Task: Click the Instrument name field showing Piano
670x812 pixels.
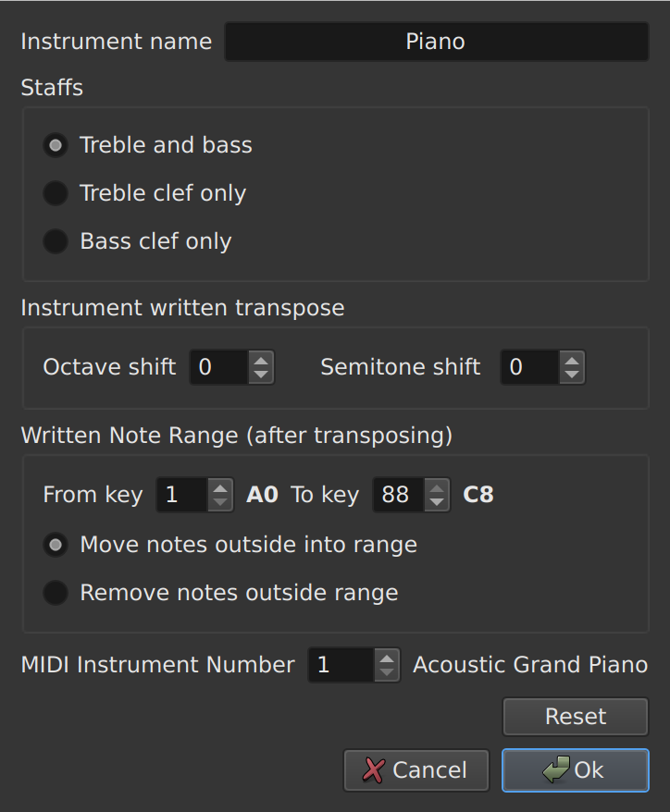Action: tap(436, 41)
